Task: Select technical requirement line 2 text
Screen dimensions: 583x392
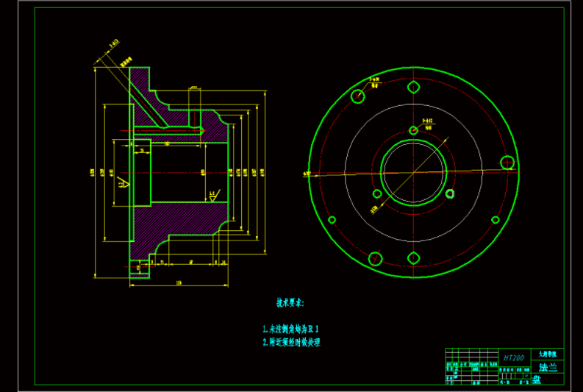Action: click(291, 342)
